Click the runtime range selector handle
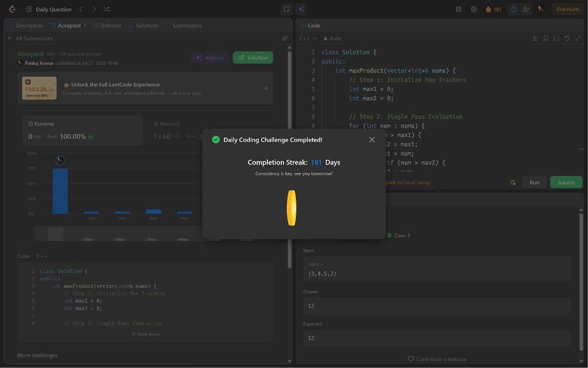Viewport: 588px width, 368px height. tap(56, 234)
